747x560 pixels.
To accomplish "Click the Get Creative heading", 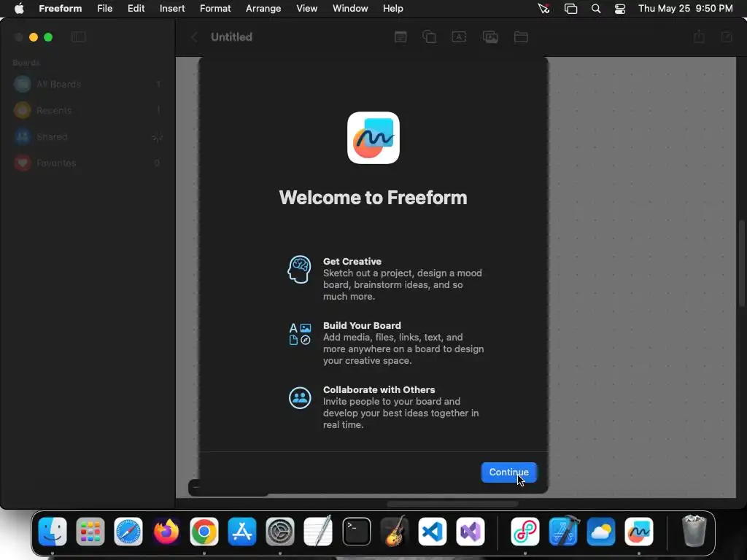I will [x=352, y=262].
